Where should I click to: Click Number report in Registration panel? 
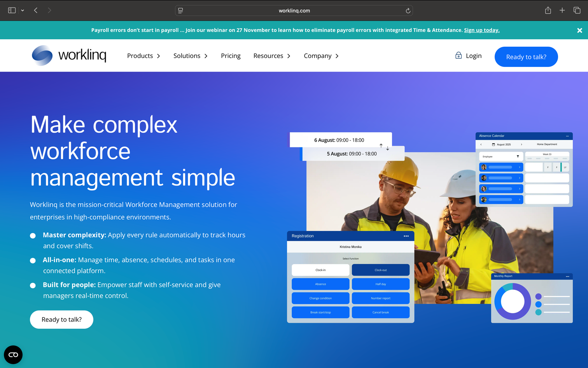(x=381, y=298)
